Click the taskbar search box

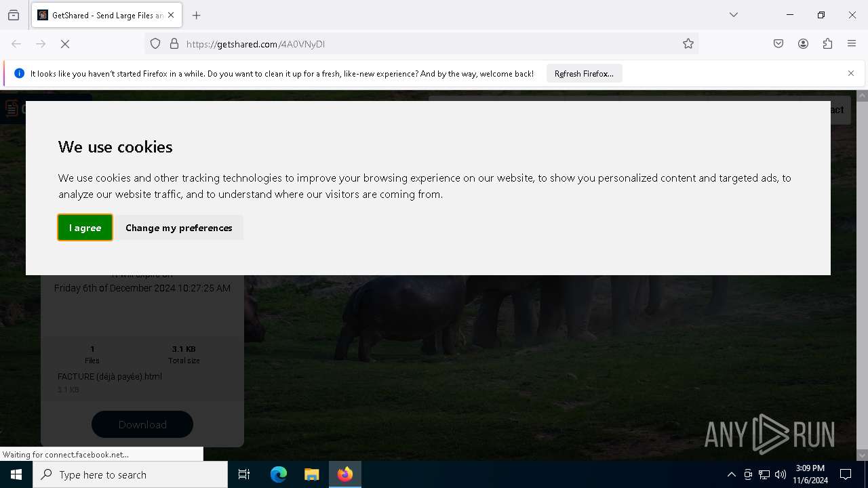130,474
